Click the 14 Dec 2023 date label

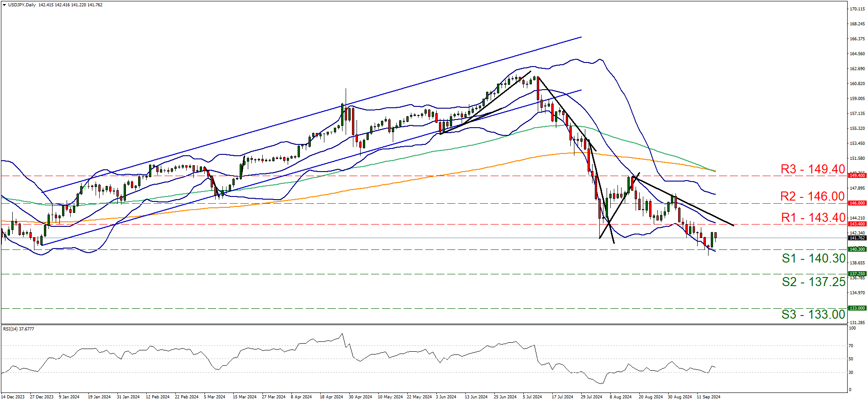pyautogui.click(x=13, y=397)
